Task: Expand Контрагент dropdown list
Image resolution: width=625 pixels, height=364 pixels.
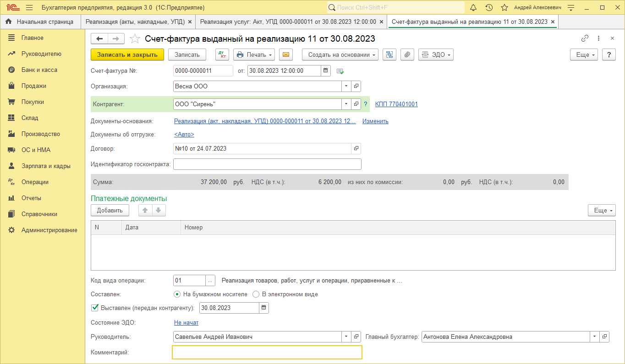Action: click(x=346, y=104)
